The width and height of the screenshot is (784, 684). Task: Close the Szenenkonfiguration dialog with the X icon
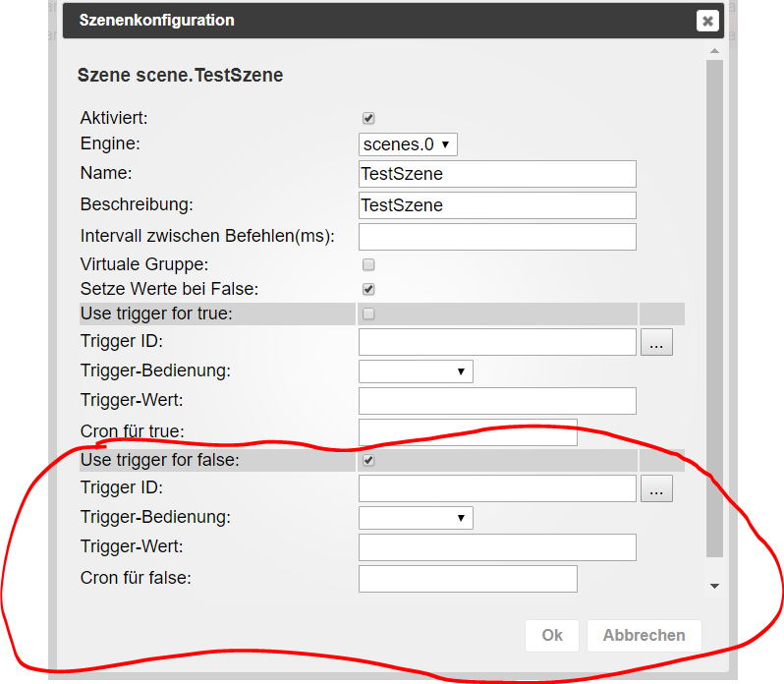707,21
